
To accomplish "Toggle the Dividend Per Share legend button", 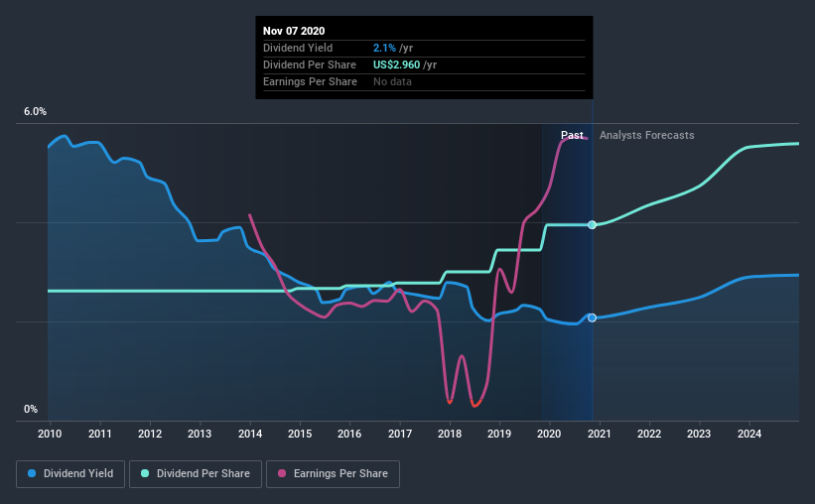I will [x=196, y=474].
